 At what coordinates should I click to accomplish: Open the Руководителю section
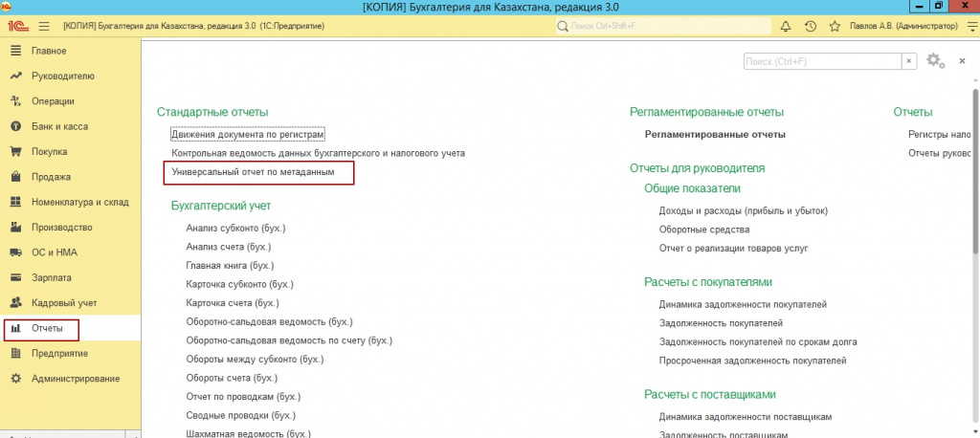[x=62, y=77]
